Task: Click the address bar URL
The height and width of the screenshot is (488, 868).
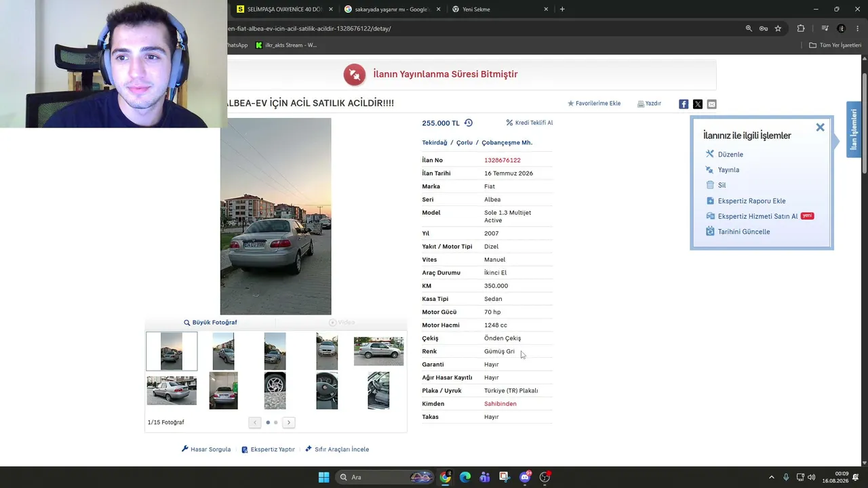Action: pyautogui.click(x=309, y=28)
